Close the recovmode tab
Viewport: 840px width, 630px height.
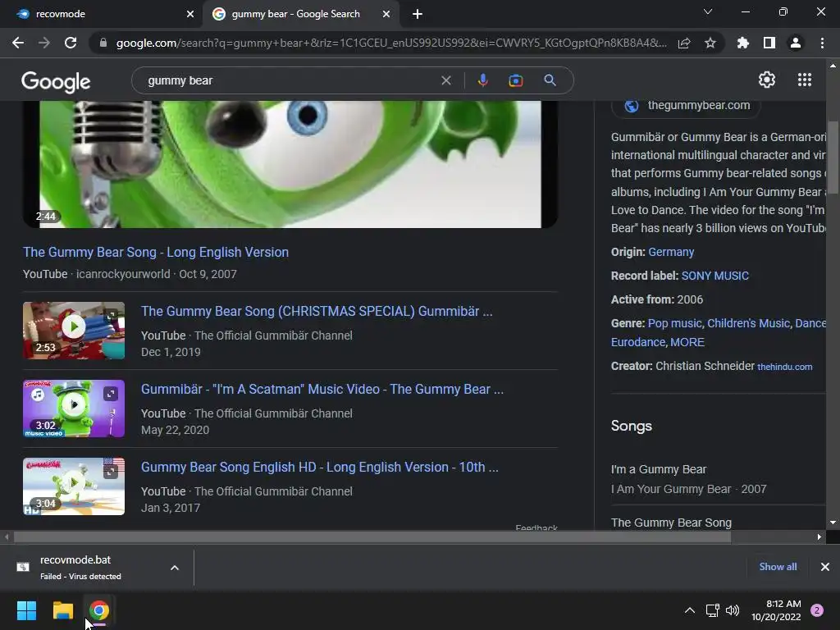click(190, 14)
